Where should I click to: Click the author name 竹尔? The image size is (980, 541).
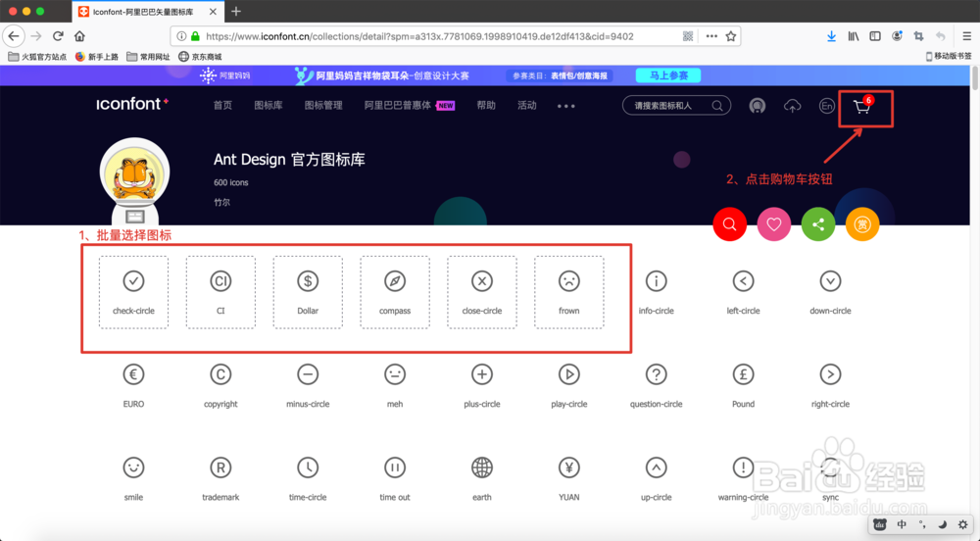point(221,203)
